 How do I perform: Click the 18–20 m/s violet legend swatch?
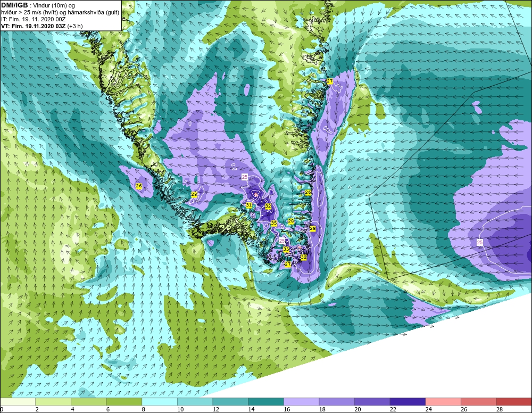[x=337, y=402]
